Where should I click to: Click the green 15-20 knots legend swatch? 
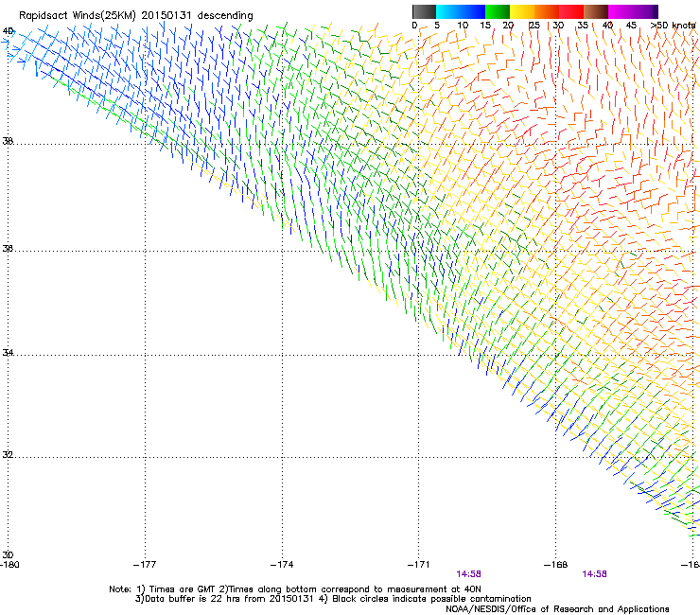[x=498, y=11]
